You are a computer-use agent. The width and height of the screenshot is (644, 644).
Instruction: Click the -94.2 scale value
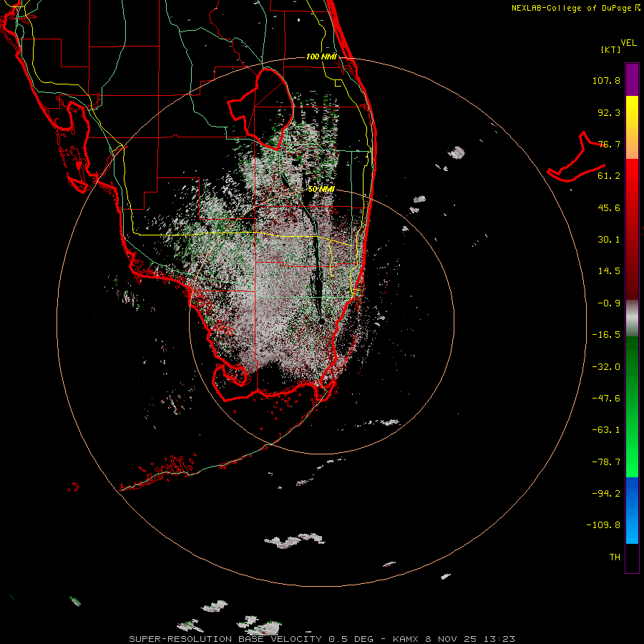click(x=606, y=493)
